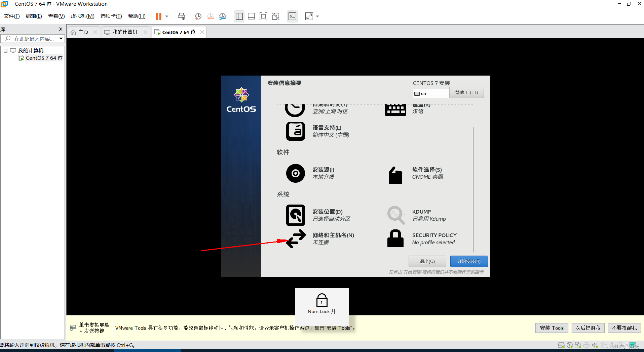The height and width of the screenshot is (352, 644).
Task: Toggle the library sidebar view
Action: (x=239, y=16)
